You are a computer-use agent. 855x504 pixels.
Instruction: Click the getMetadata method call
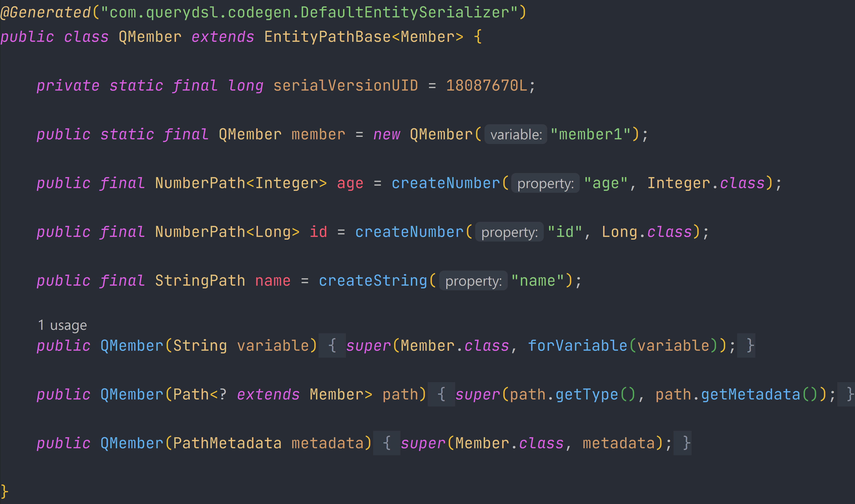click(x=750, y=395)
